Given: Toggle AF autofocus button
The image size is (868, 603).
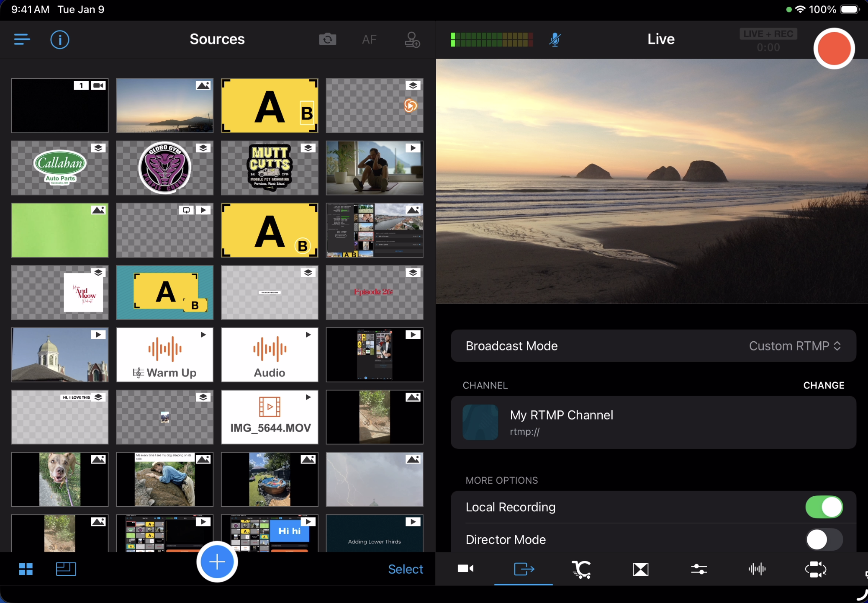Looking at the screenshot, I should (369, 40).
